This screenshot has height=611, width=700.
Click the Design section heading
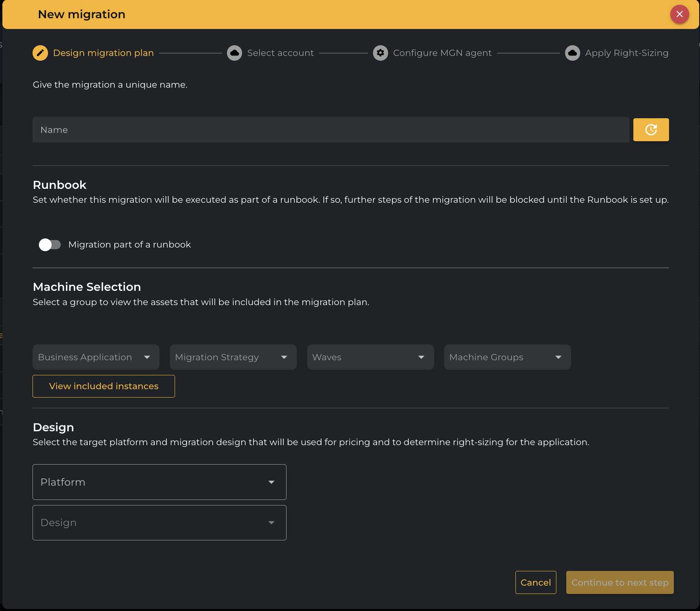point(54,427)
